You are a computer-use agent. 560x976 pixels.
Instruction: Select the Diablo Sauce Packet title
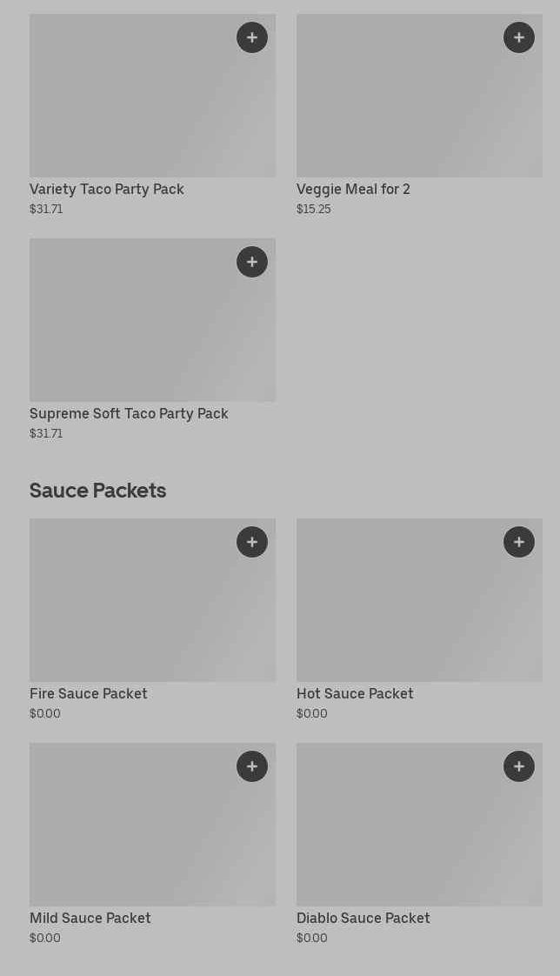[x=363, y=919]
